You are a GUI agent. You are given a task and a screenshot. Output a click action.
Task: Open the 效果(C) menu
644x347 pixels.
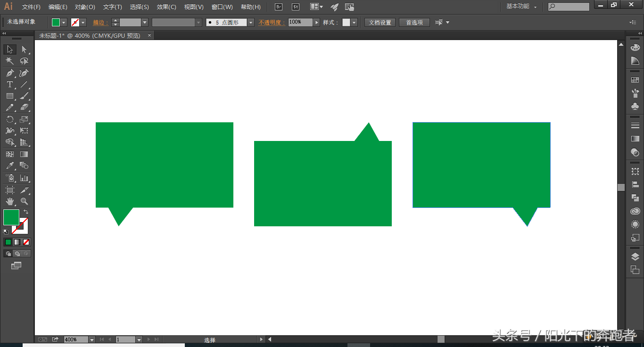(166, 7)
